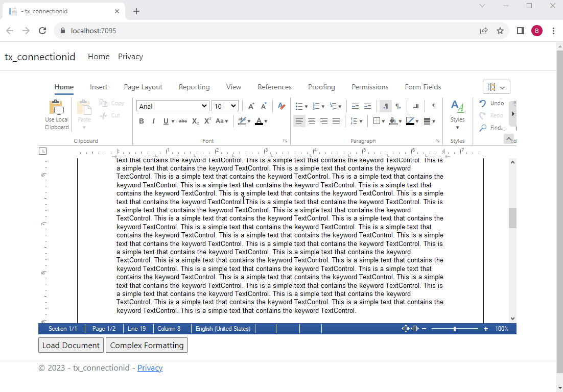Select the strikethrough icon
The height and width of the screenshot is (392, 563).
pyautogui.click(x=182, y=121)
